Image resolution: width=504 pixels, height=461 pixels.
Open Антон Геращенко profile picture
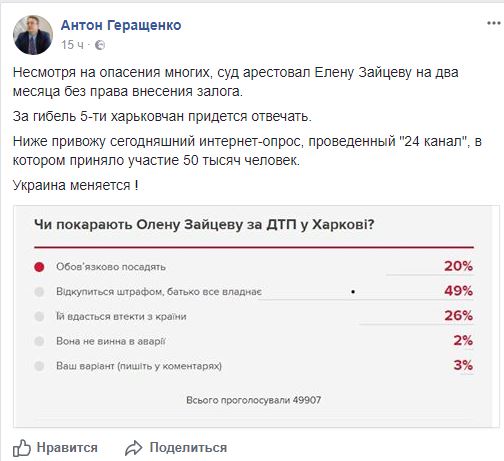pos(33,35)
